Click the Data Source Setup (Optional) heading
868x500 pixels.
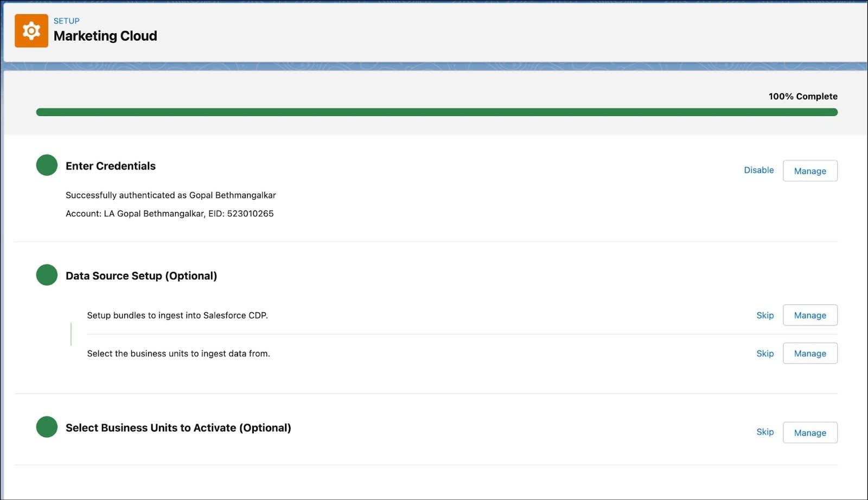coord(141,275)
